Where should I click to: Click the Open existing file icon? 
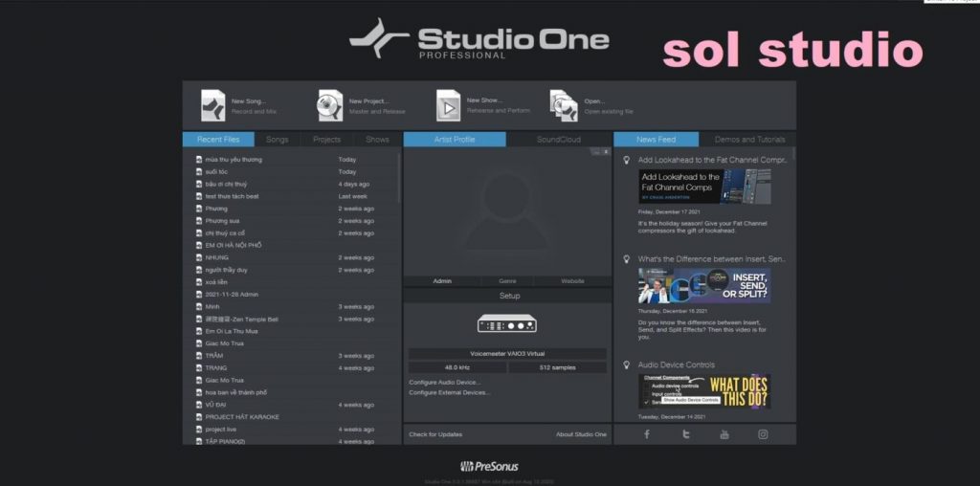[x=564, y=105]
